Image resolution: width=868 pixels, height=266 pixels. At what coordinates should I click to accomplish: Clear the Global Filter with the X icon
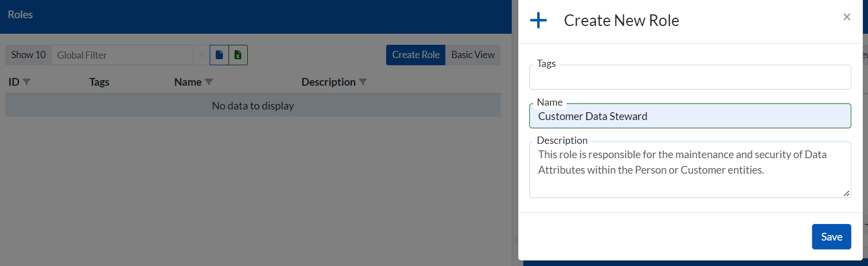point(201,55)
